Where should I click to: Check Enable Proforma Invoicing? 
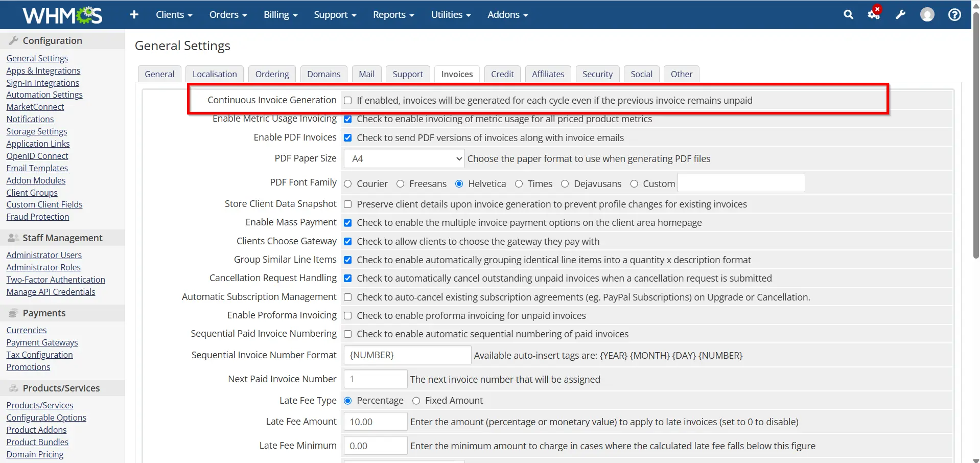pos(348,316)
